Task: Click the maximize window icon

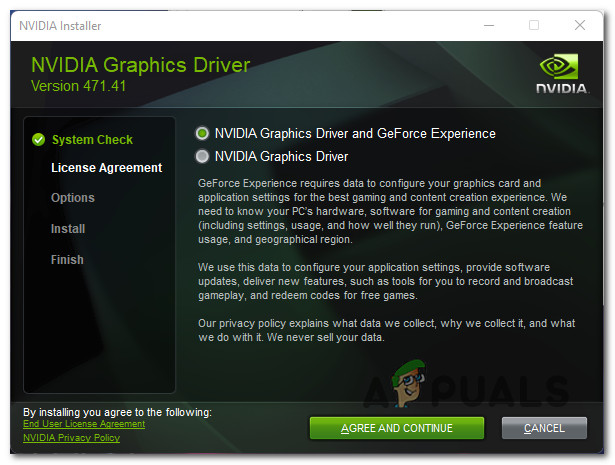Action: point(534,25)
